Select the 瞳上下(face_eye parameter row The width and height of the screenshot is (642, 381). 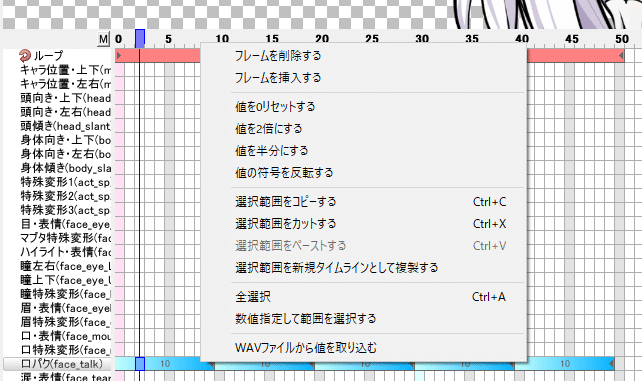click(x=66, y=280)
